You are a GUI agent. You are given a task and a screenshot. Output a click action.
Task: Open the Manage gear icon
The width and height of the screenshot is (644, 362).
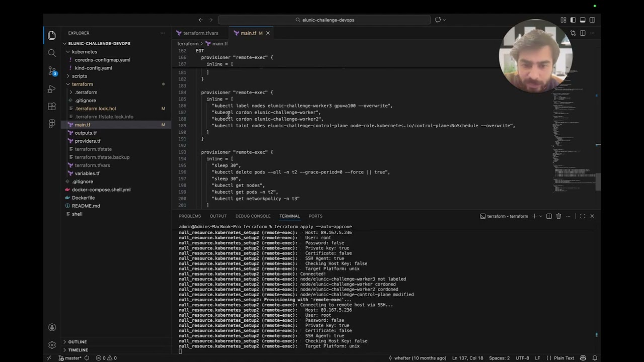(x=52, y=345)
